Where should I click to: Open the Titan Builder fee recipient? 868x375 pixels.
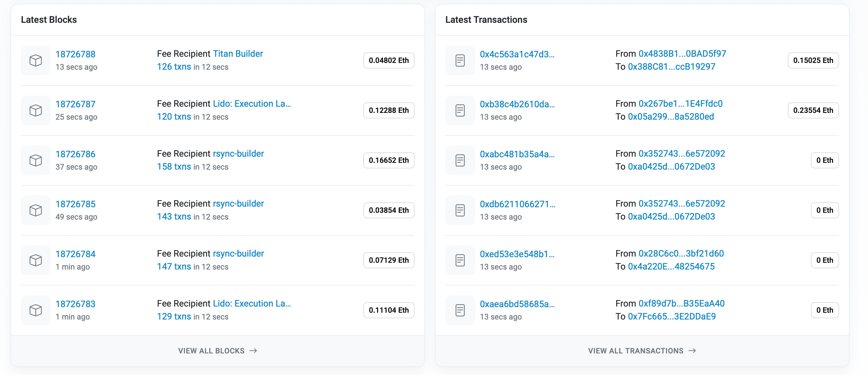tap(238, 54)
